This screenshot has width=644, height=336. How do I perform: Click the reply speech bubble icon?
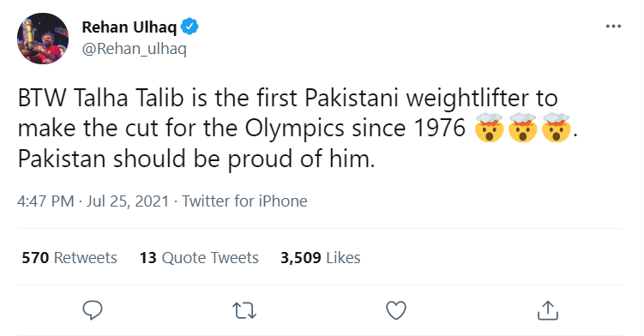[93, 310]
